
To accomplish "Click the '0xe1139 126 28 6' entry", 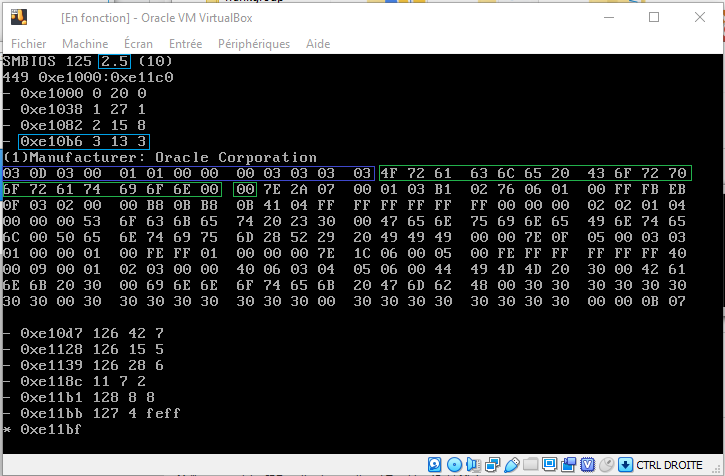I will (x=92, y=365).
